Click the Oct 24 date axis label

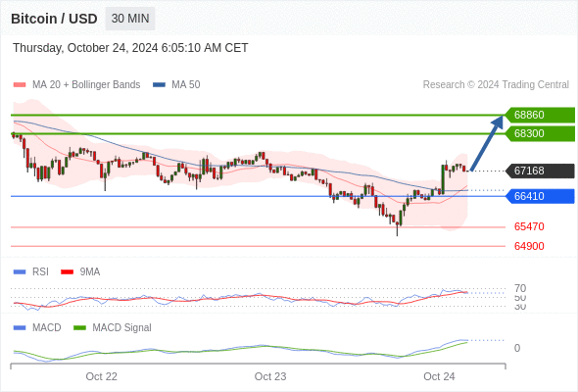[439, 376]
